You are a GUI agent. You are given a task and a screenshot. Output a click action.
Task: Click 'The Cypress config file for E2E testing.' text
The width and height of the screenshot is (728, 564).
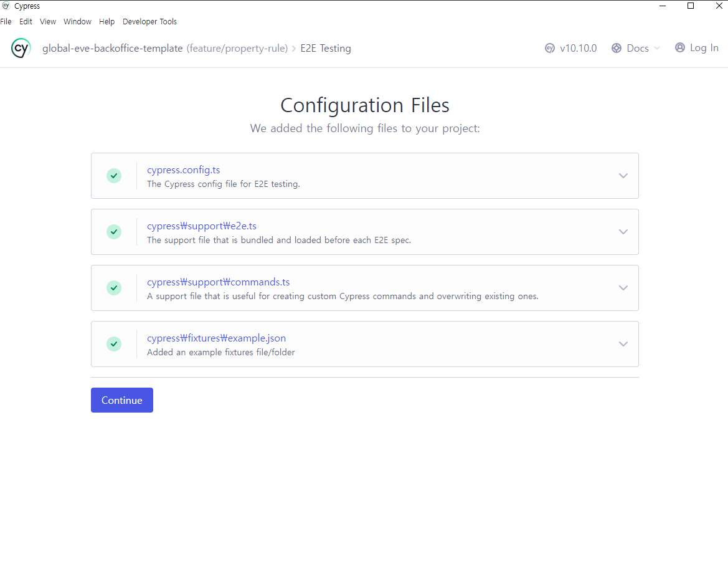[x=224, y=184]
